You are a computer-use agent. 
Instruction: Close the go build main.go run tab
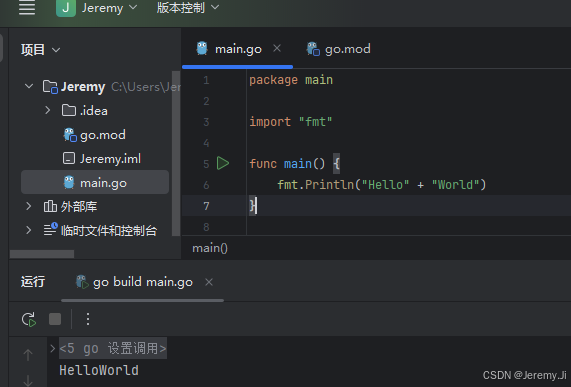pyautogui.click(x=209, y=282)
